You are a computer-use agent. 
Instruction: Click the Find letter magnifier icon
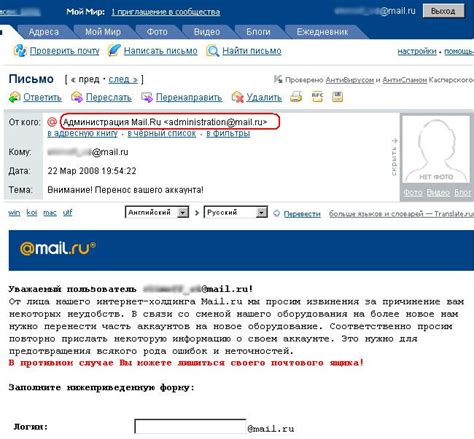(213, 51)
